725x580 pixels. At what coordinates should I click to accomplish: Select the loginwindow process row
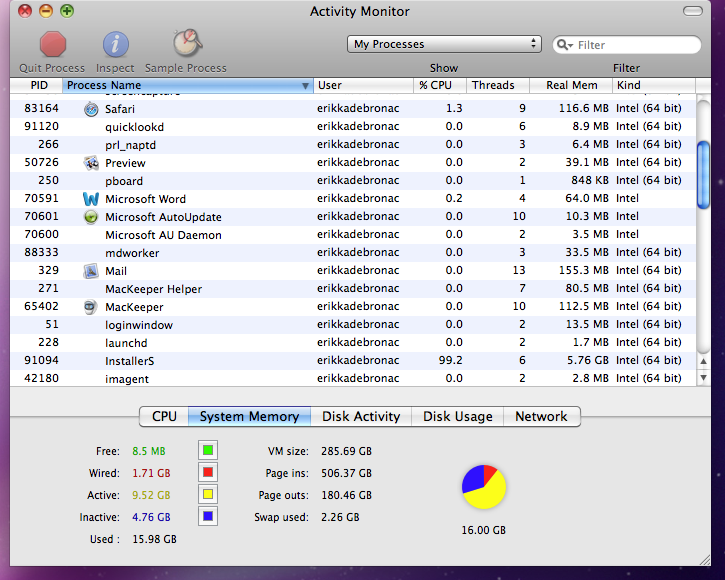353,325
